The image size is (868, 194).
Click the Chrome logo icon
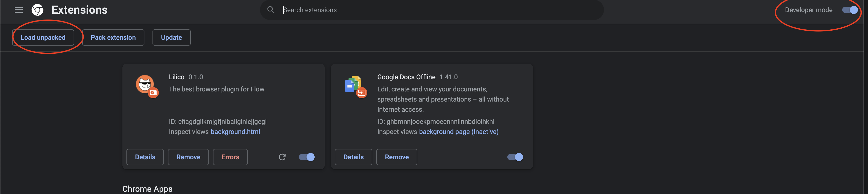(x=37, y=10)
